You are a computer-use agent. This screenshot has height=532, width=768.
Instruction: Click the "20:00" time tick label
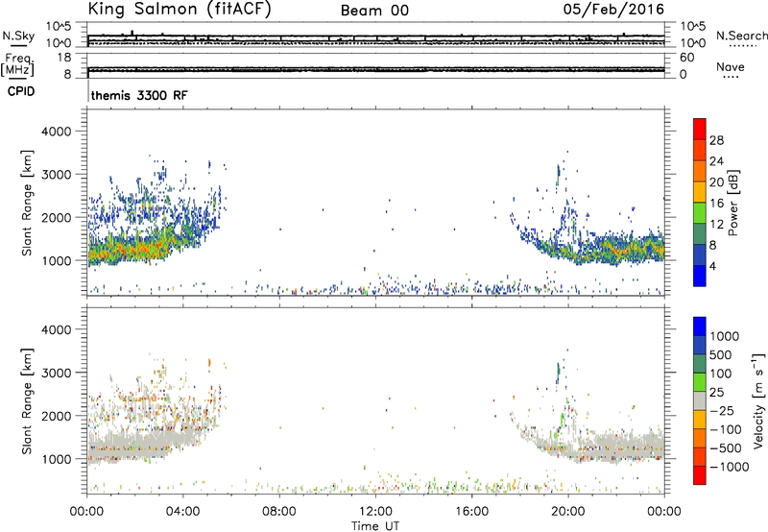[x=567, y=512]
